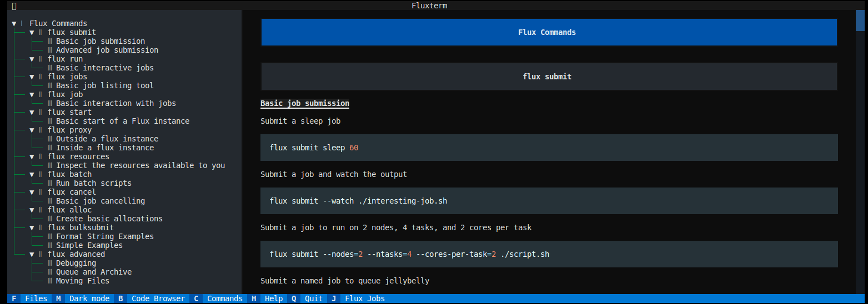The width and height of the screenshot is (868, 304).
Task: Open Basic interaction with jobs entry
Action: pyautogui.click(x=116, y=103)
